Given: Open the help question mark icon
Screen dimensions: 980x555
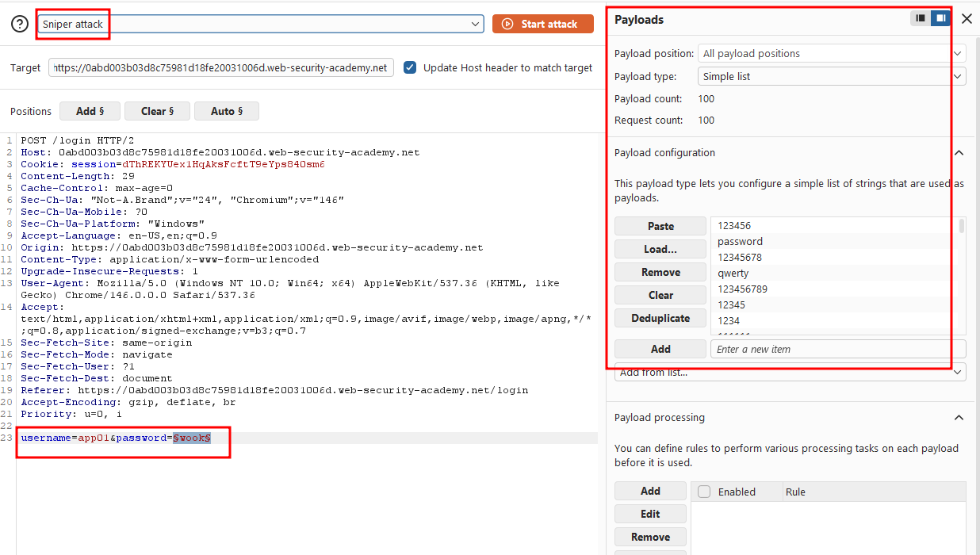Looking at the screenshot, I should pyautogui.click(x=20, y=24).
